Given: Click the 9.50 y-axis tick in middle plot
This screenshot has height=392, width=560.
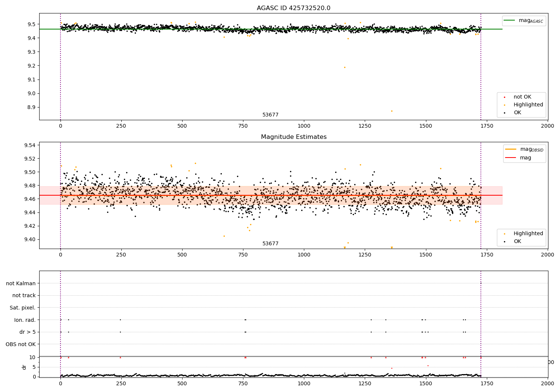Looking at the screenshot, I should point(30,172).
